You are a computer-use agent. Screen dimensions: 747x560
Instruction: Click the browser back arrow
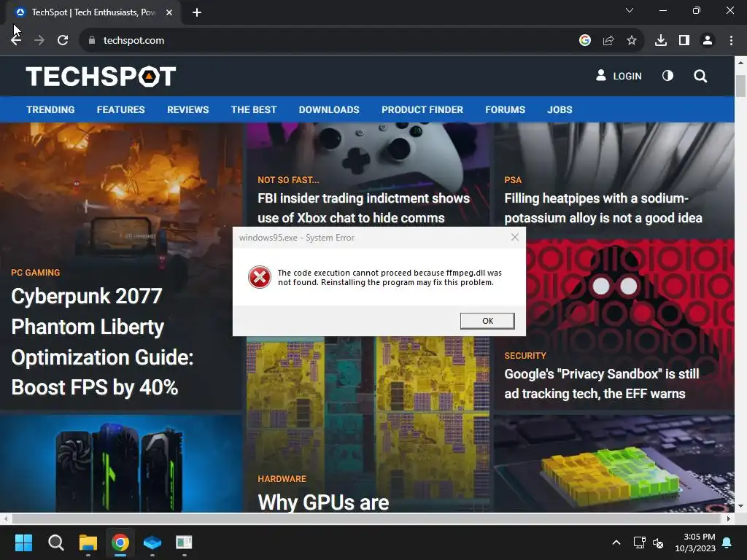point(16,41)
